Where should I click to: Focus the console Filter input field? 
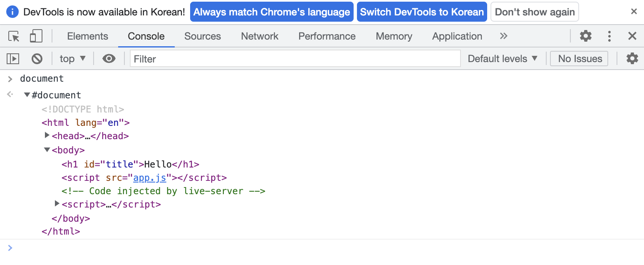[x=295, y=59]
